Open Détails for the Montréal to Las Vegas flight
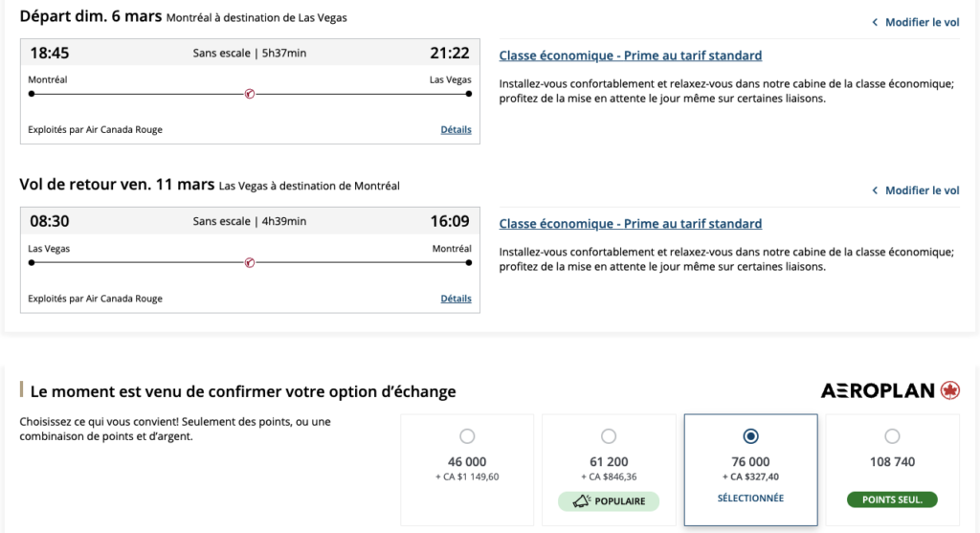This screenshot has height=533, width=980. click(x=456, y=129)
